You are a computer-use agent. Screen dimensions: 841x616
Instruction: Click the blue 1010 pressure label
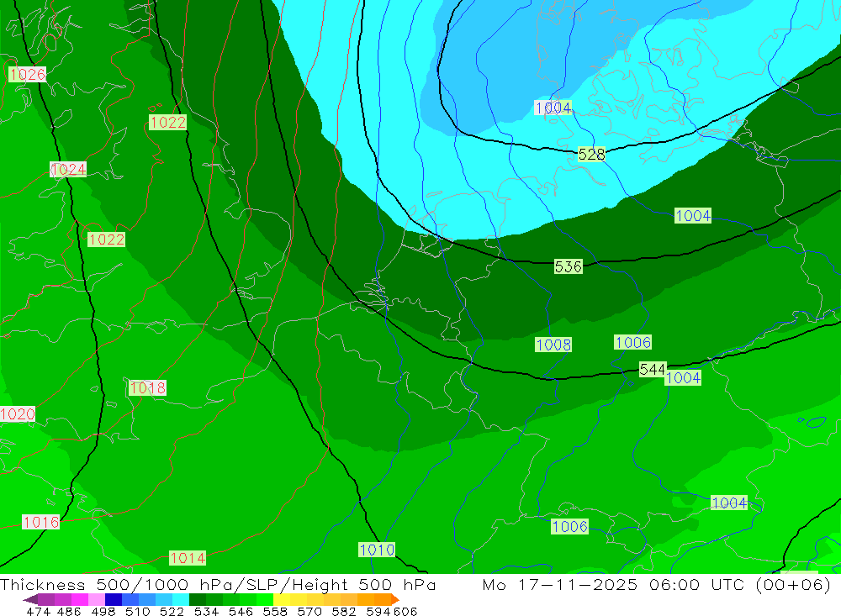pos(377,550)
